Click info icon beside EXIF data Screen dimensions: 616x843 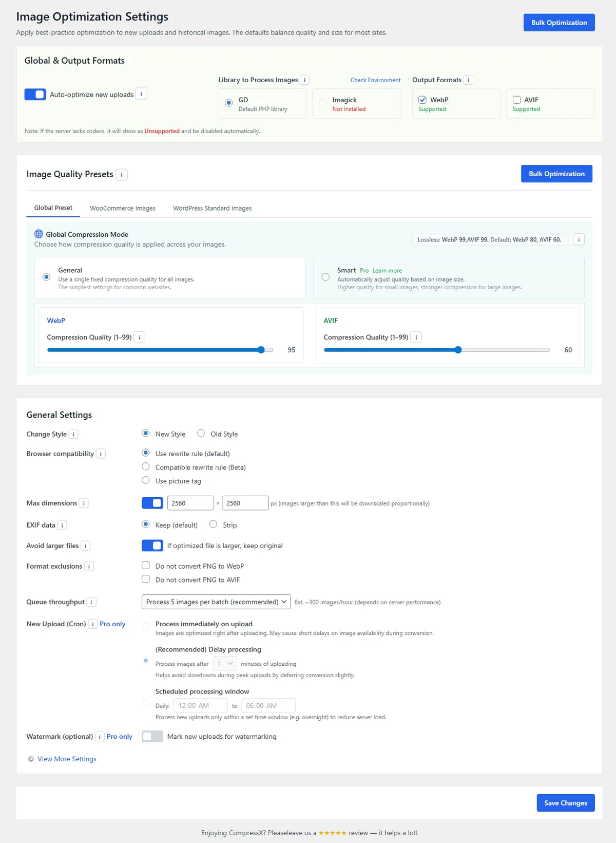[x=62, y=525]
